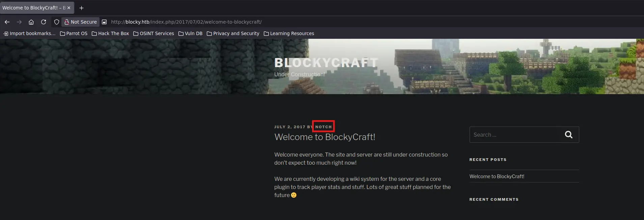Open the browser home page icon

(x=31, y=22)
